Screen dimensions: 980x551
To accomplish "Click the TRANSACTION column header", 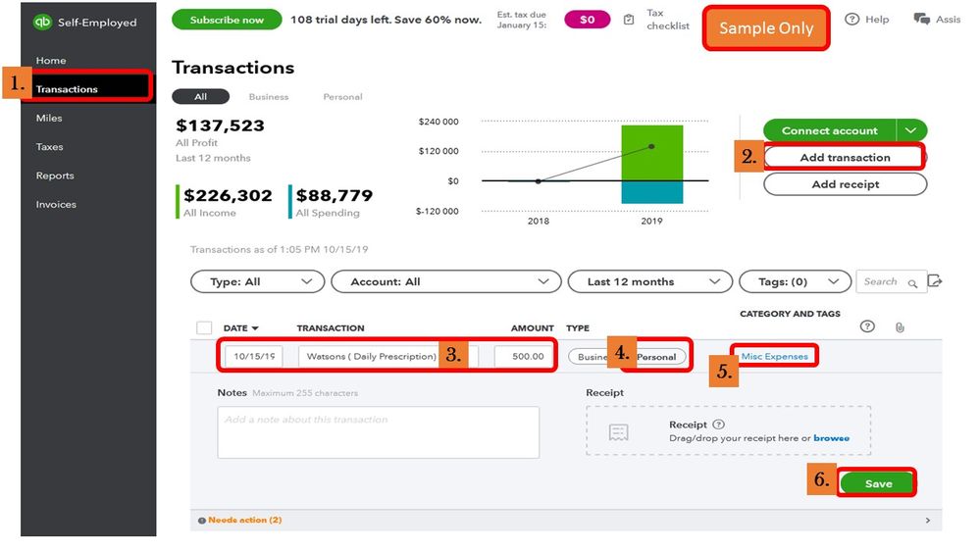I will point(331,328).
